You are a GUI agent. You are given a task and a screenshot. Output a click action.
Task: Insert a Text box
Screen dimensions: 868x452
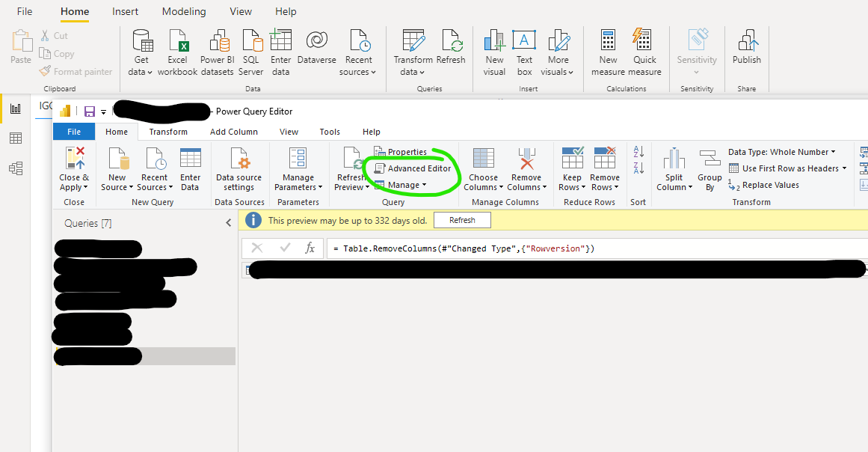[x=524, y=52]
